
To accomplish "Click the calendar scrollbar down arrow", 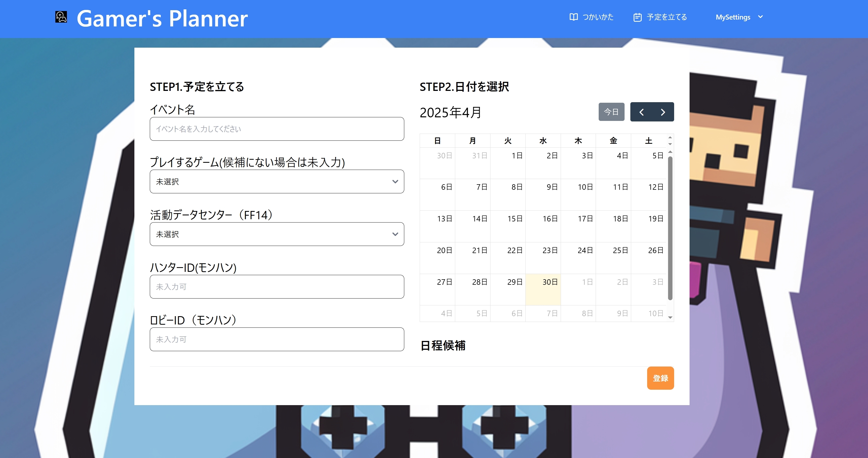I will click(670, 318).
